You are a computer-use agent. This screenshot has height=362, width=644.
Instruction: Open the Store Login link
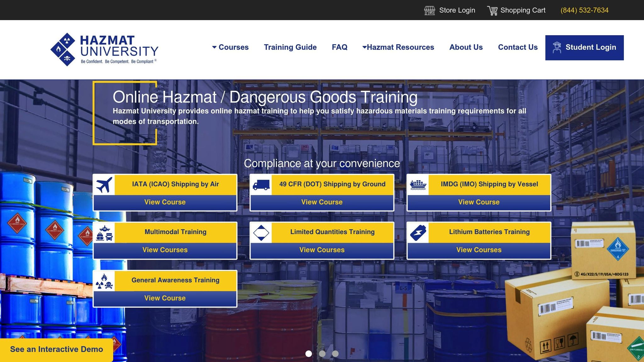457,10
